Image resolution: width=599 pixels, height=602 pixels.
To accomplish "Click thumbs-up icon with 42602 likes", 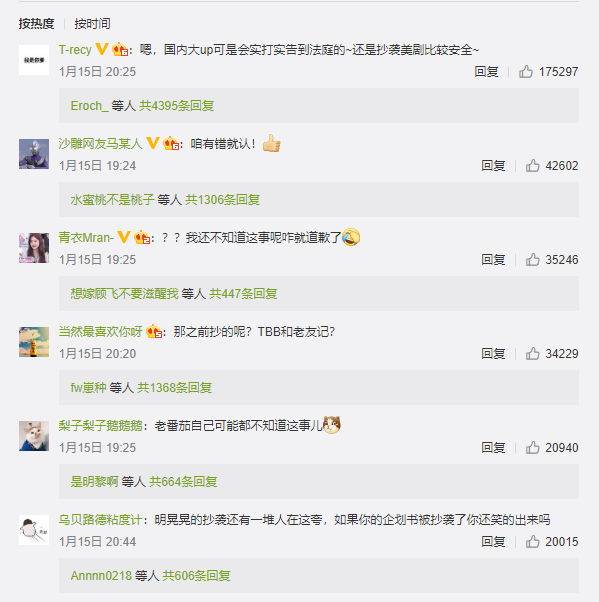I will [x=533, y=165].
